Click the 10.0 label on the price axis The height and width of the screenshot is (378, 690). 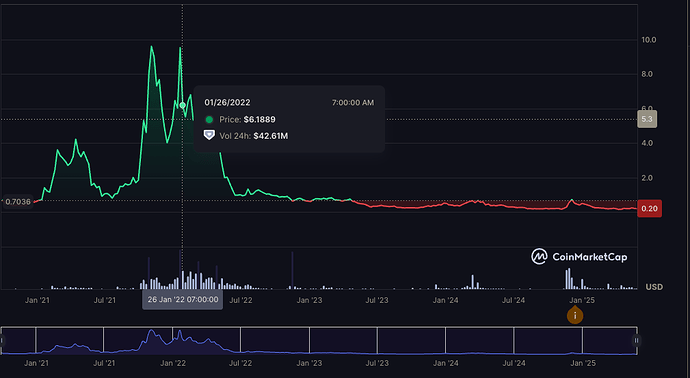point(649,40)
